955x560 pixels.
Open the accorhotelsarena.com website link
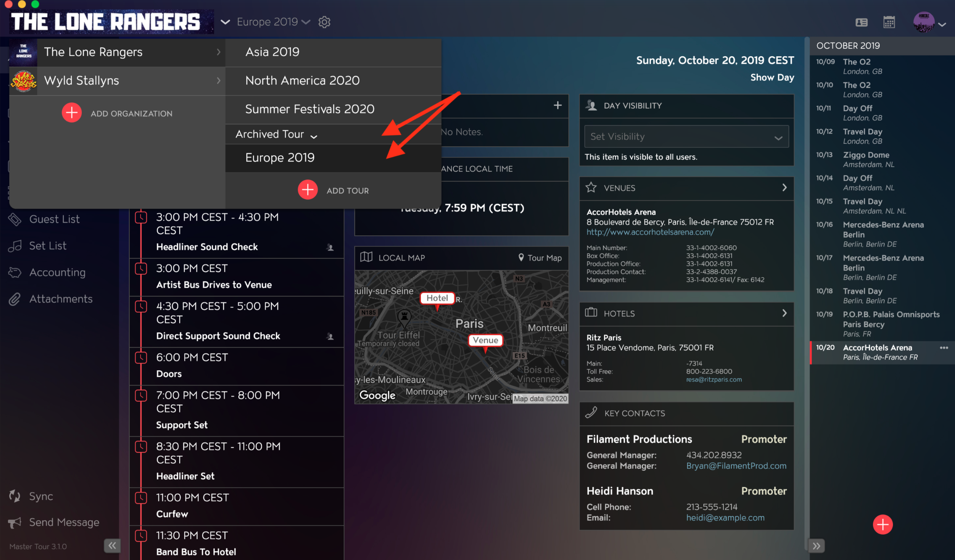point(650,232)
